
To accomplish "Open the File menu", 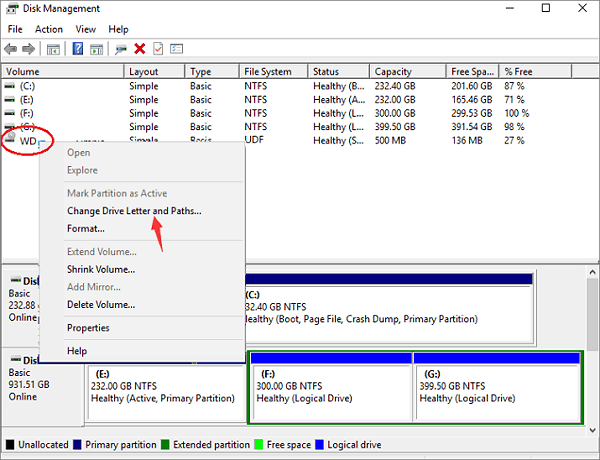I will 15,30.
